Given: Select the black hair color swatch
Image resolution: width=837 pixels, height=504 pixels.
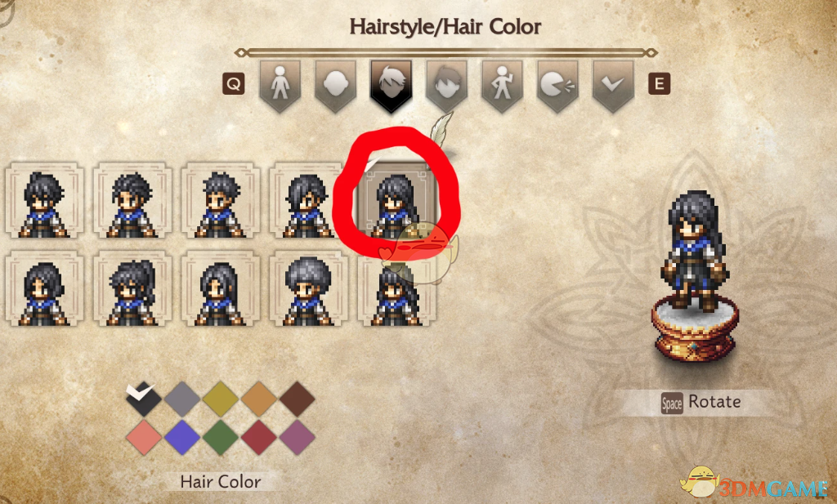Looking at the screenshot, I should 144,399.
